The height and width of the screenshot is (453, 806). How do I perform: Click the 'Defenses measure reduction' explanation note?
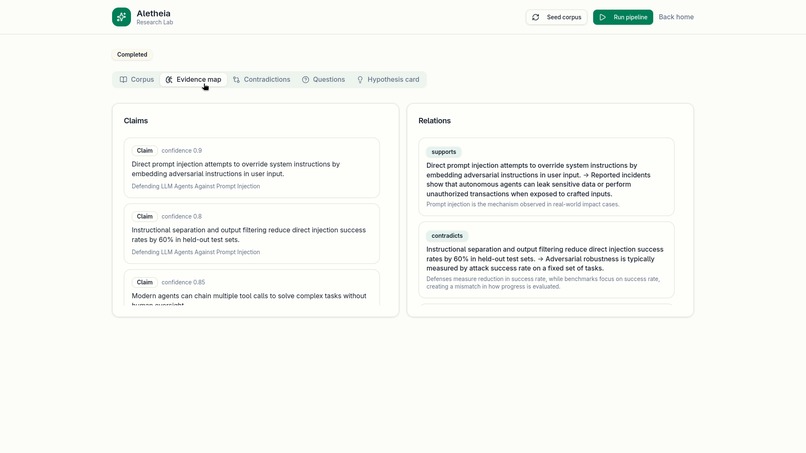(x=543, y=283)
